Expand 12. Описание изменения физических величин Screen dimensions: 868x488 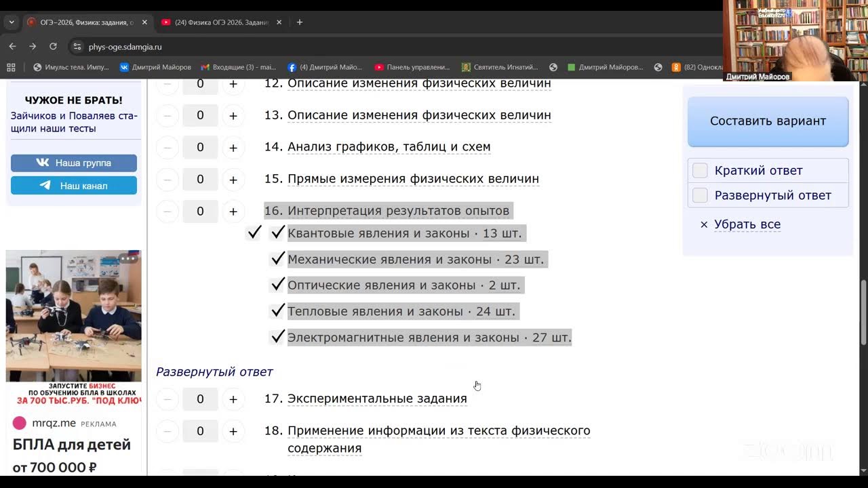(x=419, y=83)
